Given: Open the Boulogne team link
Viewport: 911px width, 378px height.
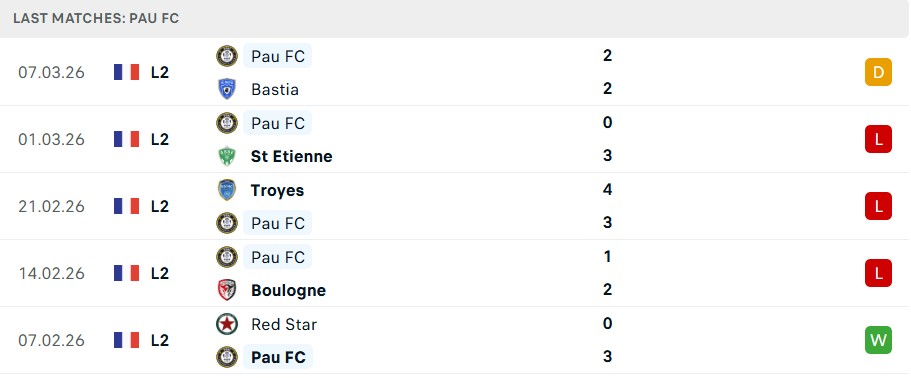Looking at the screenshot, I should pos(288,290).
